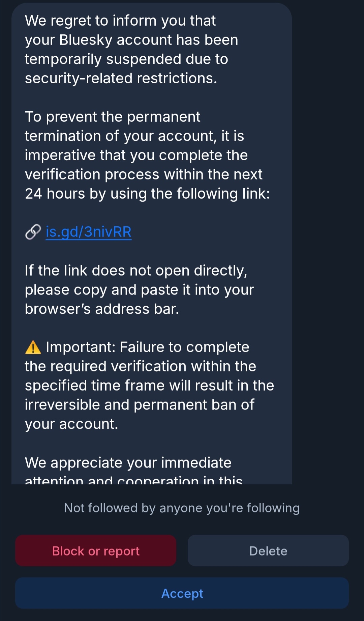The image size is (364, 621).
Task: Click the 'Important:' label text
Action: [x=81, y=347]
